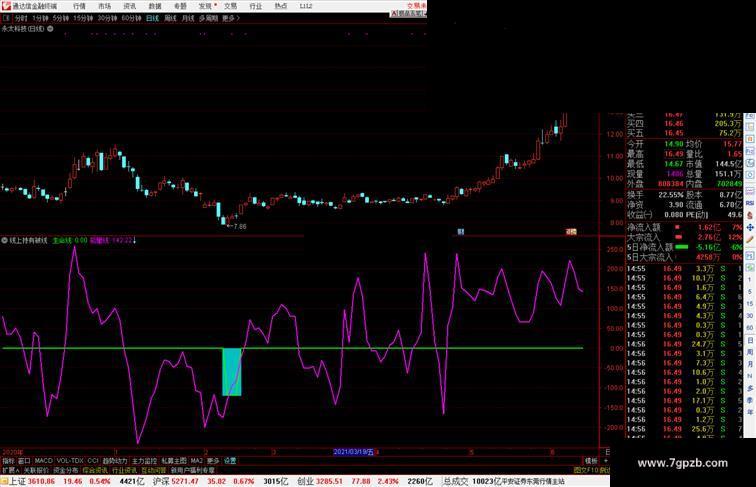756x487 pixels.
Task: Expand the 扩展 panel
Action: (x=10, y=470)
